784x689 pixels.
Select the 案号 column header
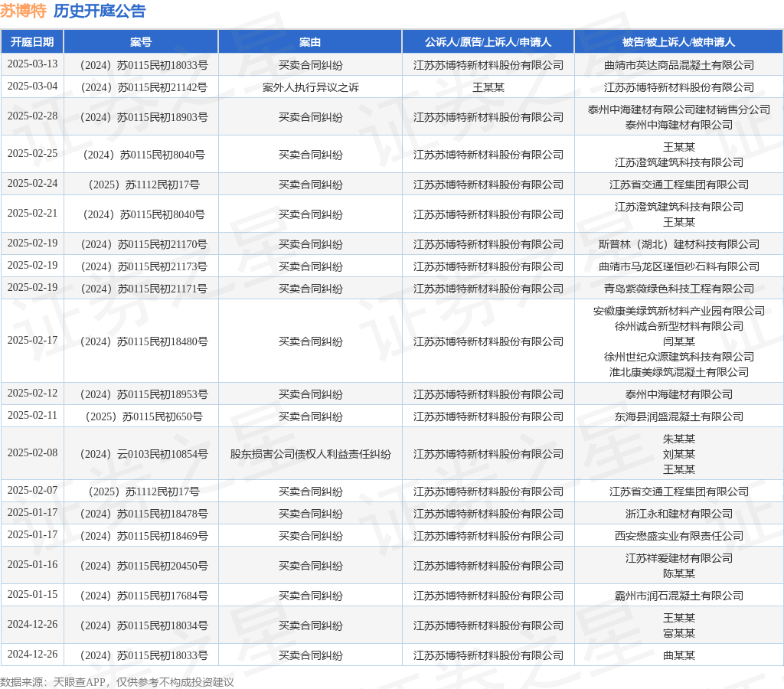(141, 42)
